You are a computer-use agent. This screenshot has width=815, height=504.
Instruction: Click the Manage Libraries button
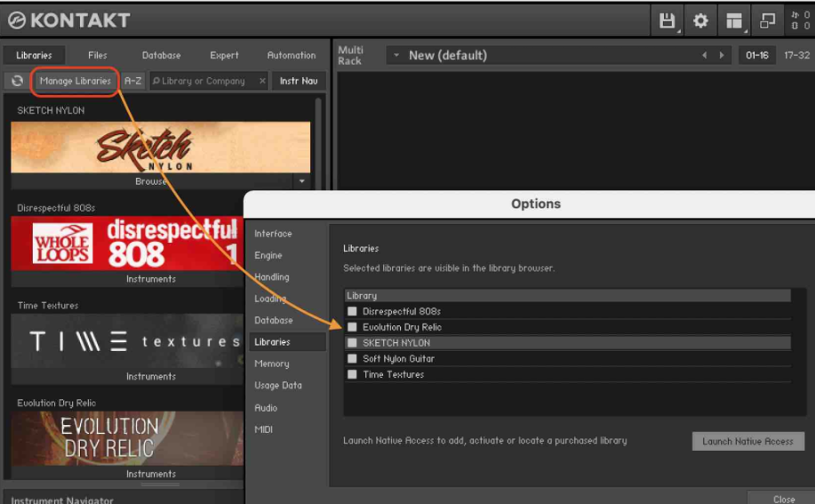pyautogui.click(x=75, y=81)
